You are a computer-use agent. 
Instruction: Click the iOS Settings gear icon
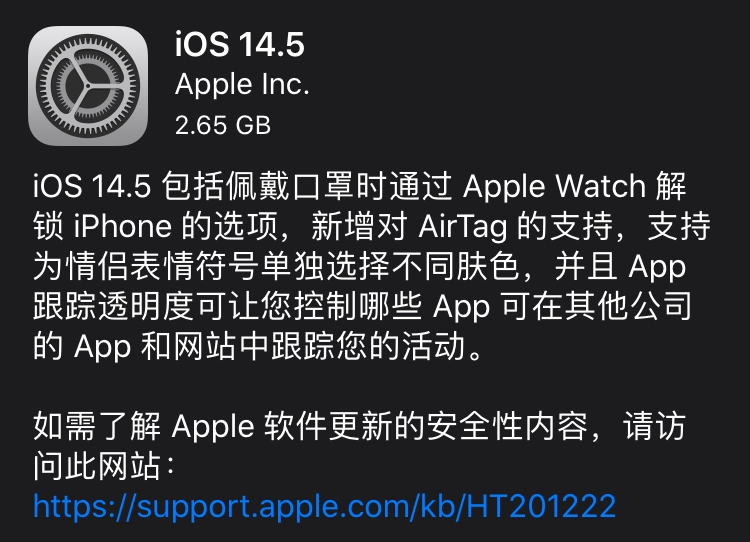(88, 86)
